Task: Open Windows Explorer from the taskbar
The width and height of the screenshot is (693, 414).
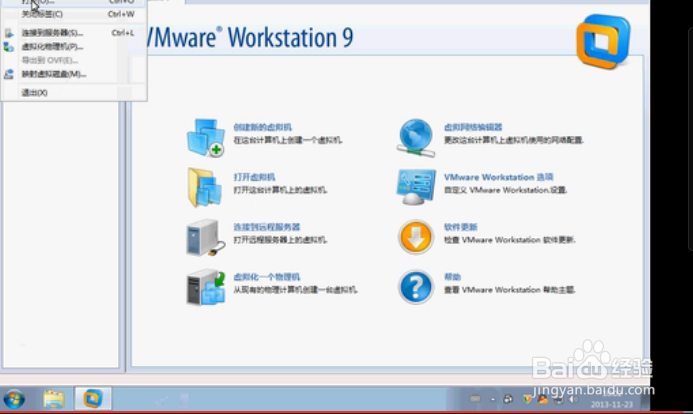Action: click(x=54, y=399)
